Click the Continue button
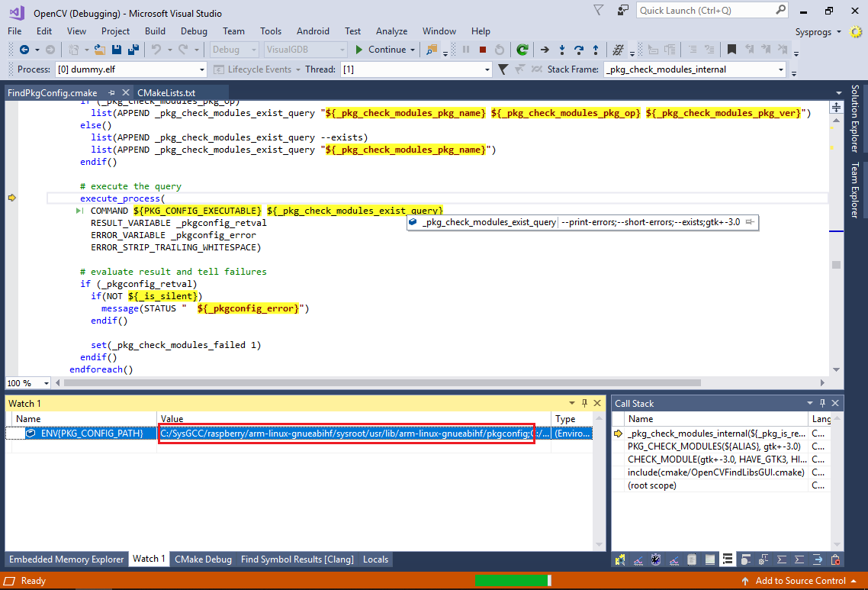The width and height of the screenshot is (868, 590). click(381, 50)
